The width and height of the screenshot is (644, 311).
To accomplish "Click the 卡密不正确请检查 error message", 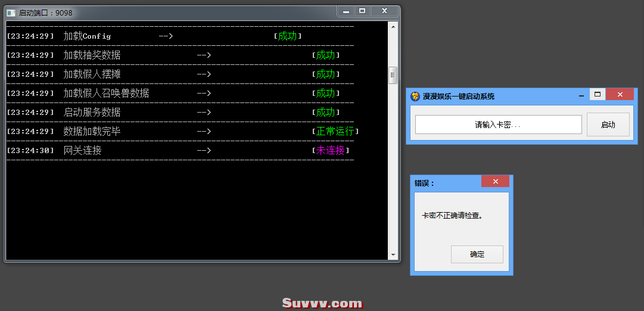I will (452, 215).
